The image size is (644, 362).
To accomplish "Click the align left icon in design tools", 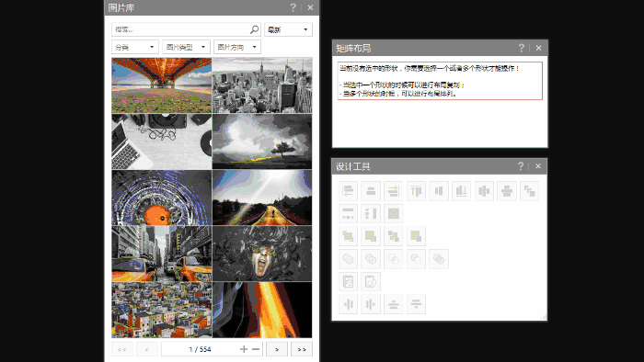I will pyautogui.click(x=348, y=190).
